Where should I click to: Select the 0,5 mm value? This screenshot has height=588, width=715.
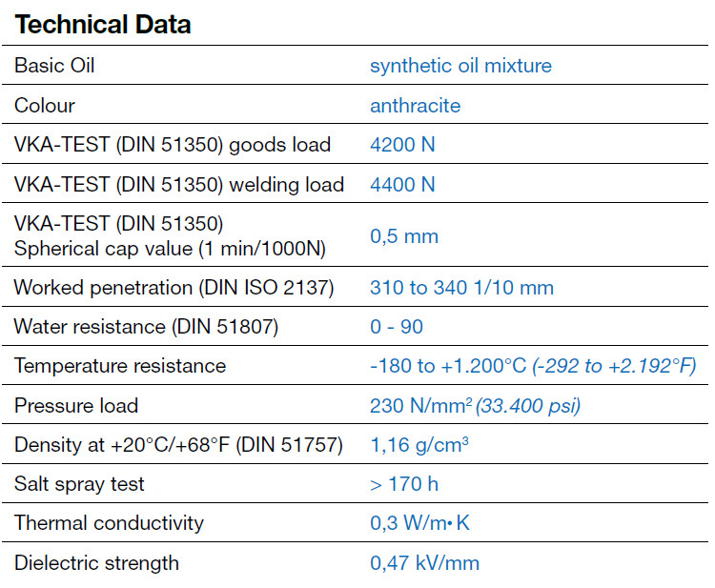pos(404,236)
